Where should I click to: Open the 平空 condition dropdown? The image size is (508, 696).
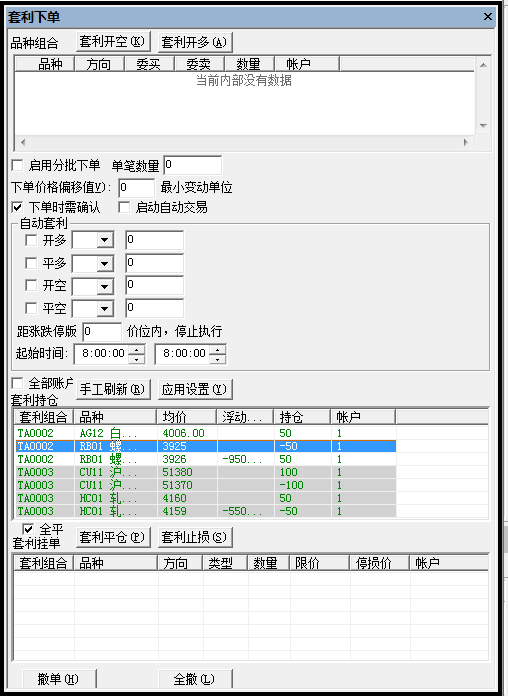coord(105,308)
